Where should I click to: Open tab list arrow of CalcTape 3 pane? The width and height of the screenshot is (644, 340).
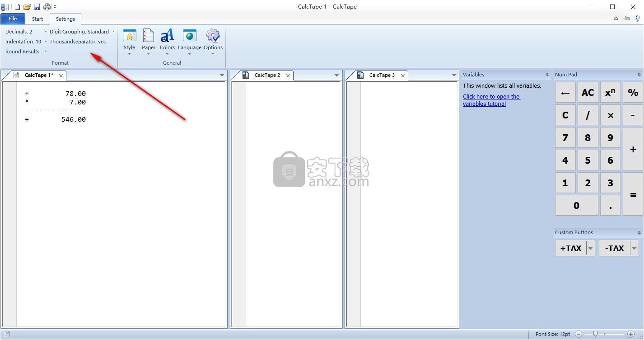(454, 76)
